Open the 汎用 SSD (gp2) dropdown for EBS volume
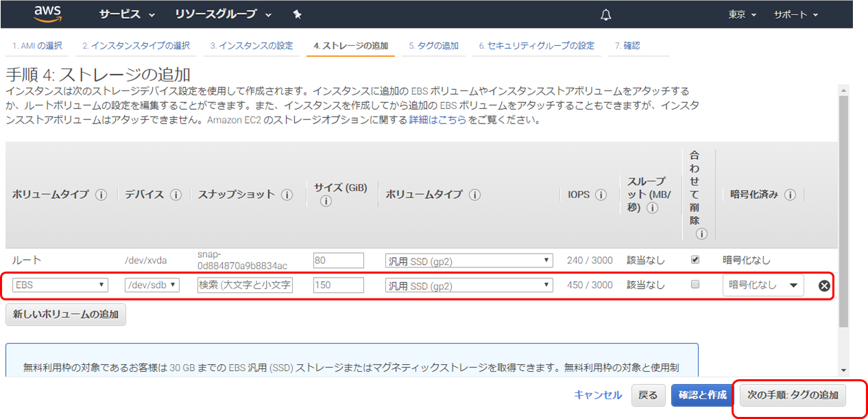868x419 pixels. (x=469, y=285)
